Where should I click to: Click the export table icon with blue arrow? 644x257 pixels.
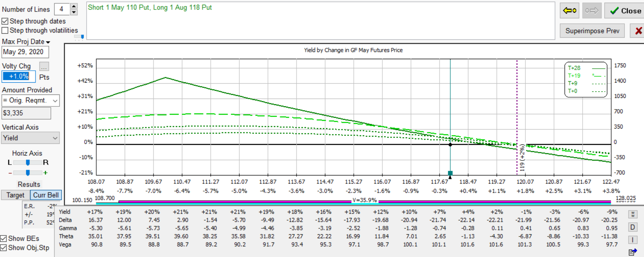[x=633, y=252]
